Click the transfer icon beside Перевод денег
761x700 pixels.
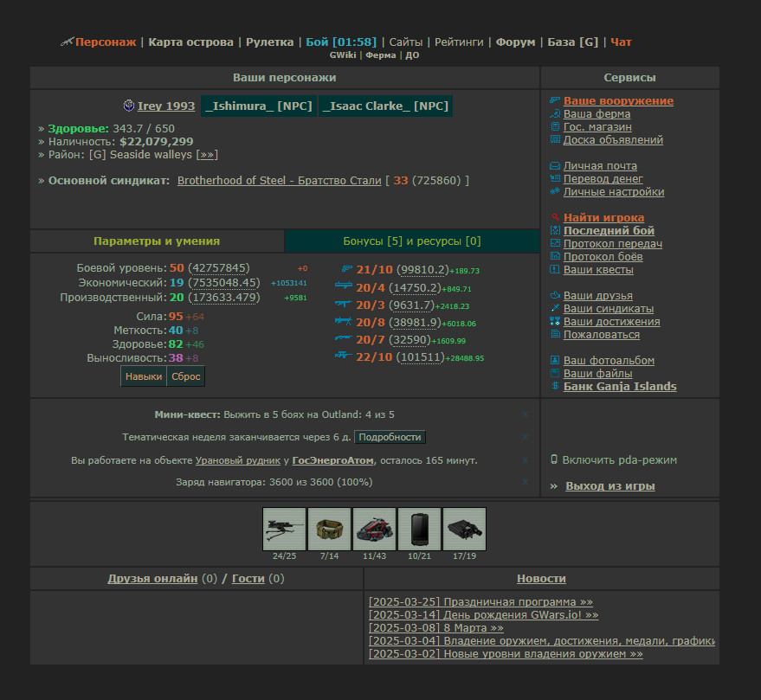click(555, 178)
